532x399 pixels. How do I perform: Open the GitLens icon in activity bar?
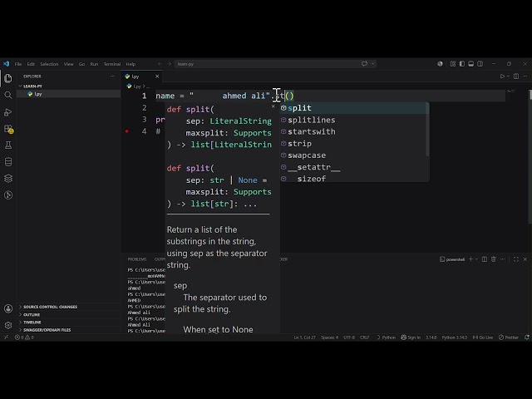pos(8,195)
